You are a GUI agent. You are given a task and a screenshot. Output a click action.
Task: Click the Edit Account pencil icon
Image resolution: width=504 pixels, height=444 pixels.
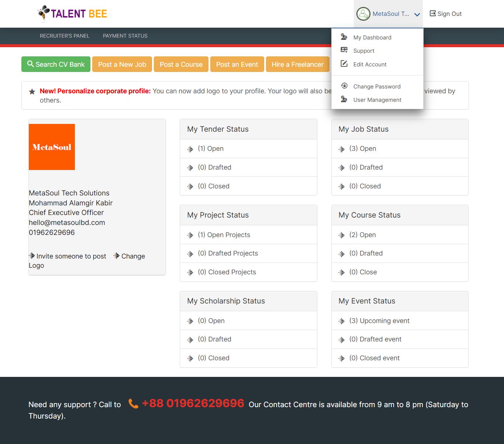344,63
